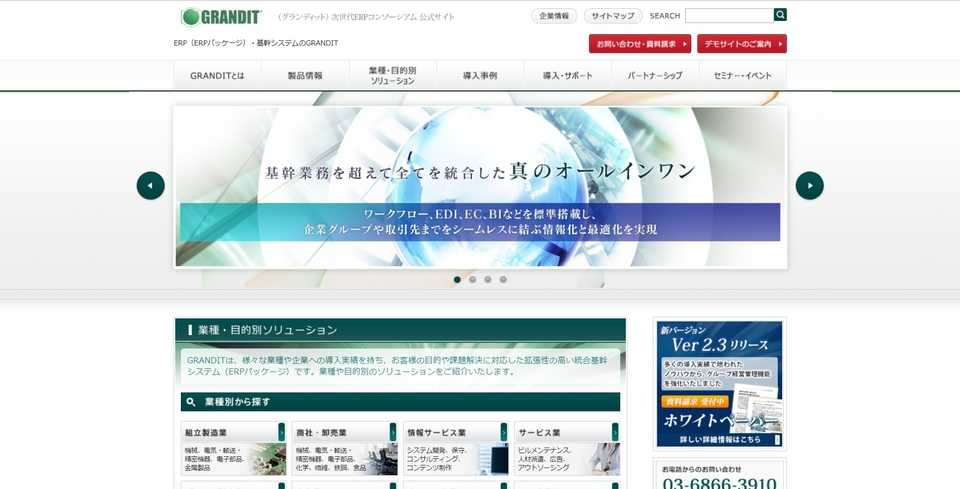Screen dimensions: 960x489
Task: Click arrow on 情報サービス業 card
Action: [504, 431]
